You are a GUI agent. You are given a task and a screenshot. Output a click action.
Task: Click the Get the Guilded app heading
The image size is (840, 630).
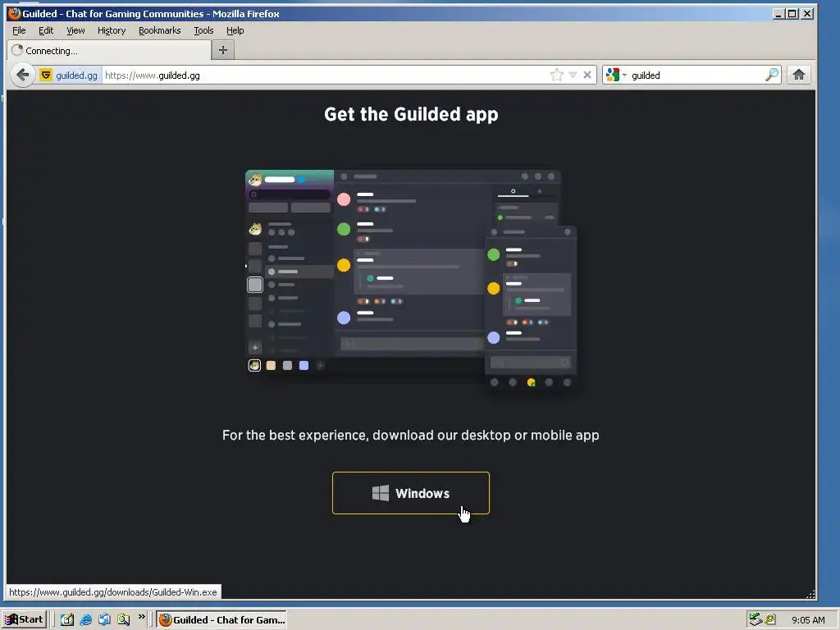click(411, 114)
